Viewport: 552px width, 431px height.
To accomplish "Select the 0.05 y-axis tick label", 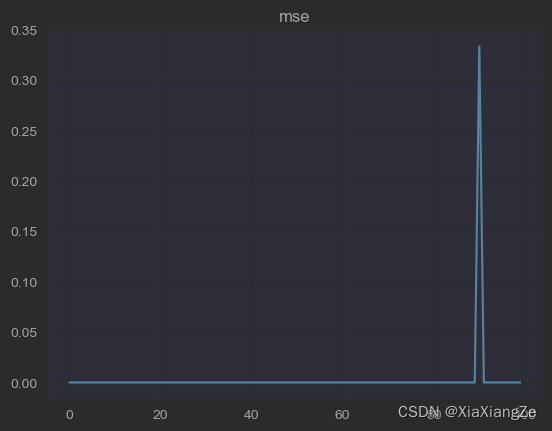I will pyautogui.click(x=24, y=332).
